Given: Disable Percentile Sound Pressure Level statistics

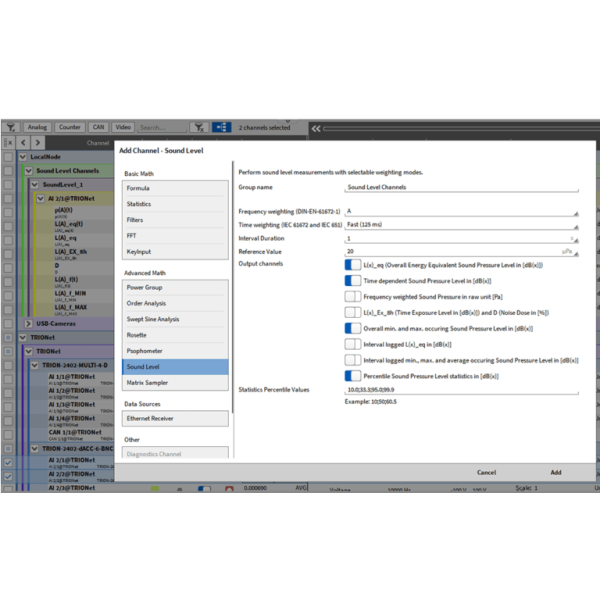Looking at the screenshot, I should pos(352,375).
